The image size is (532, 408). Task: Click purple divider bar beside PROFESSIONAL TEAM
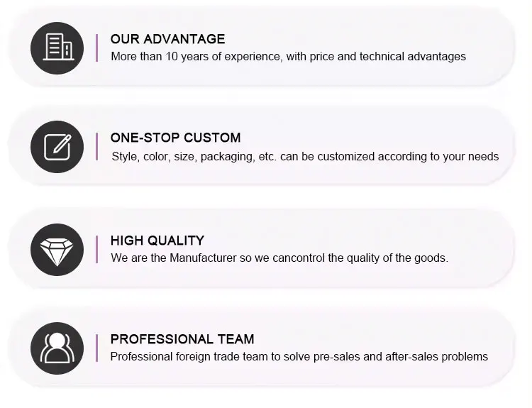[x=96, y=348]
